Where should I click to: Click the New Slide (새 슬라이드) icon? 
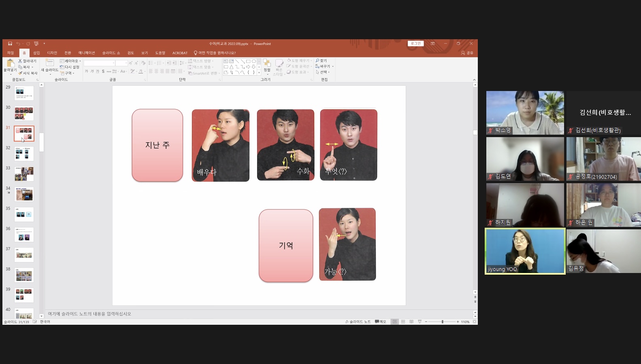coord(49,63)
